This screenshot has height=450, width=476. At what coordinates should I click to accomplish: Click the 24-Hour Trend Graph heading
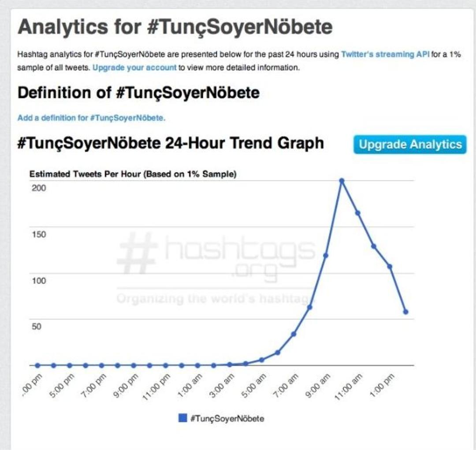(170, 143)
